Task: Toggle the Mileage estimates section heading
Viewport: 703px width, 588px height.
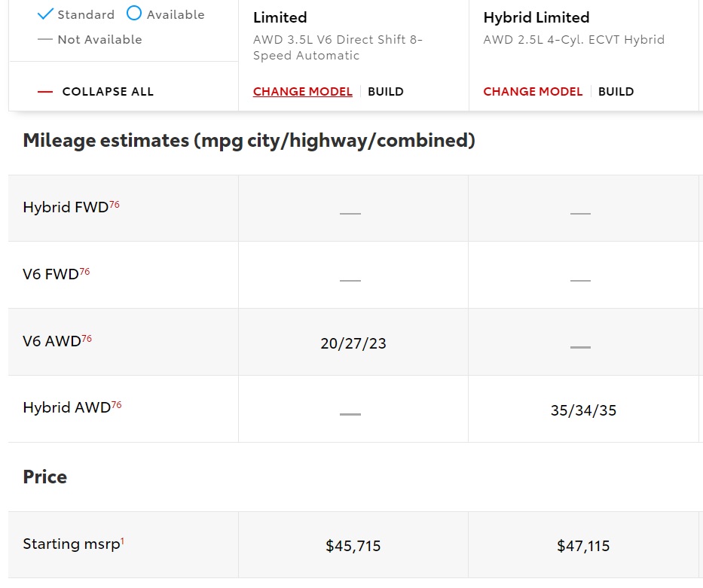Action: 249,141
